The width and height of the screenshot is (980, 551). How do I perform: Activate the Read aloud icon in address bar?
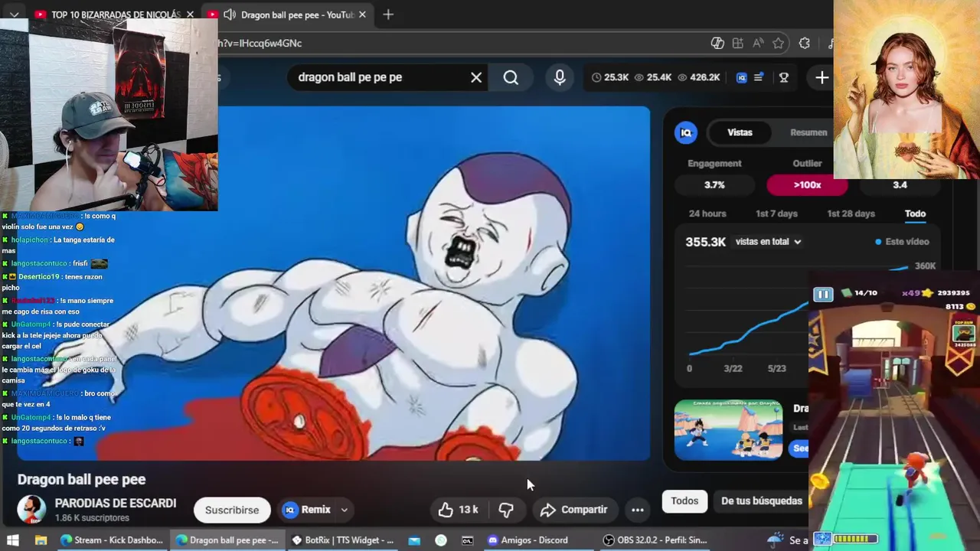[758, 44]
